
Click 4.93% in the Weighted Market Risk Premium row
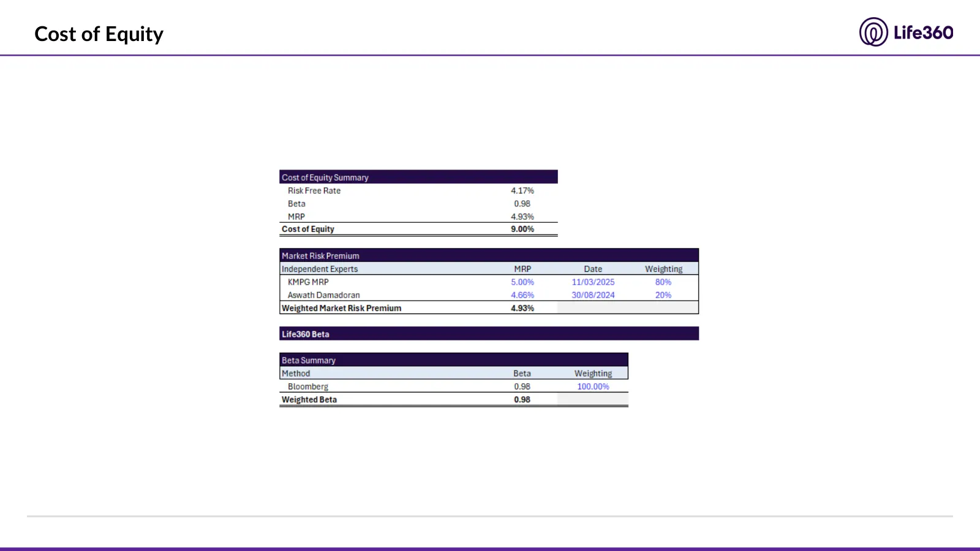(x=522, y=308)
